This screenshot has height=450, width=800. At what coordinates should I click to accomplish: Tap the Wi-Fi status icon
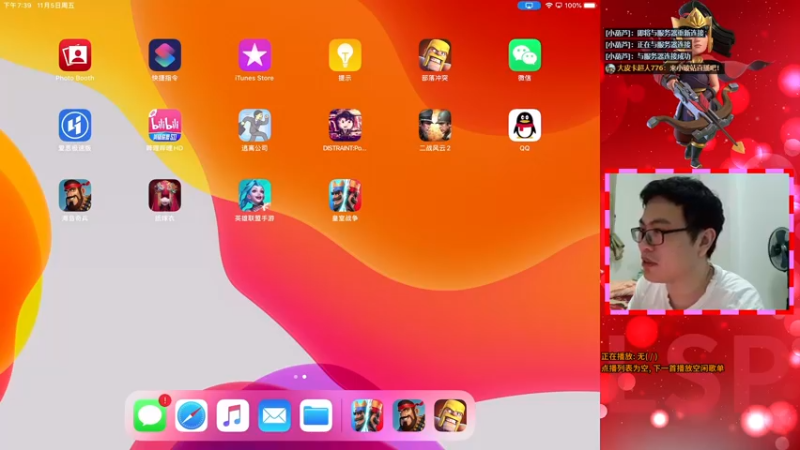pyautogui.click(x=549, y=5)
